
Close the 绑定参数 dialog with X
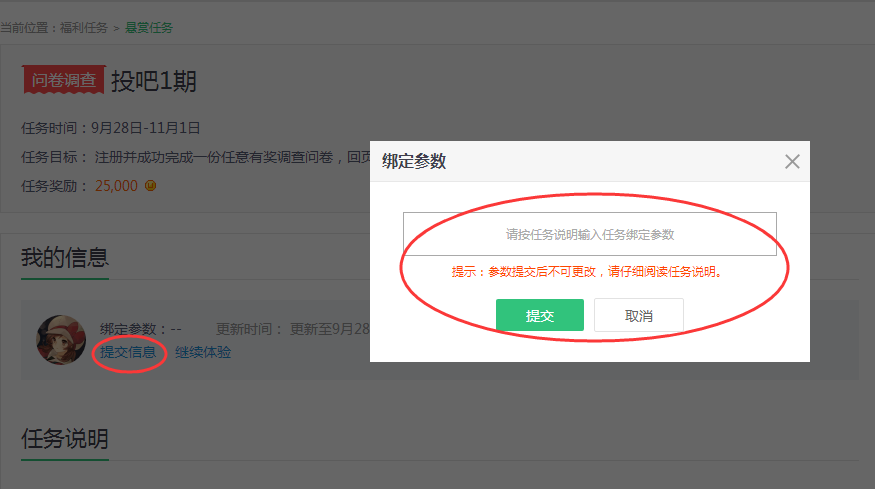pyautogui.click(x=792, y=162)
